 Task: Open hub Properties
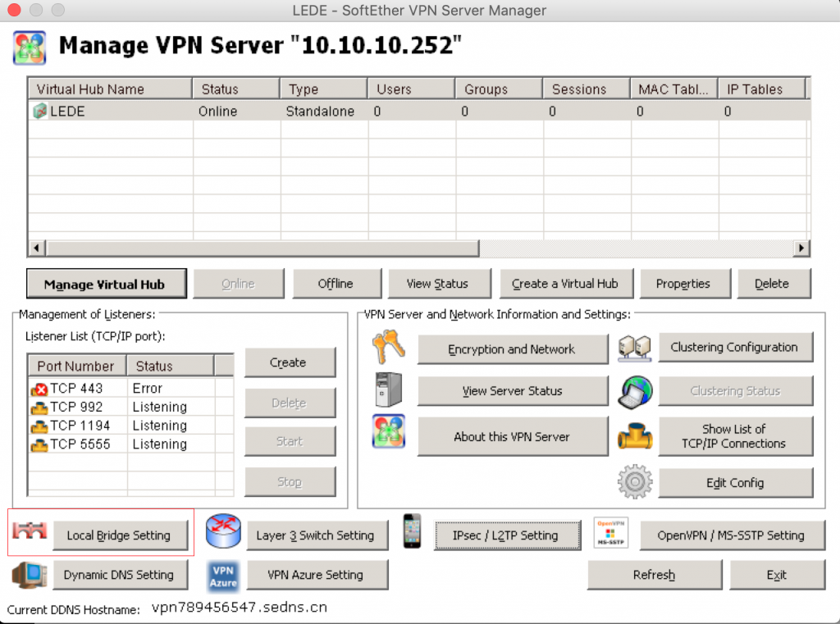pyautogui.click(x=685, y=284)
